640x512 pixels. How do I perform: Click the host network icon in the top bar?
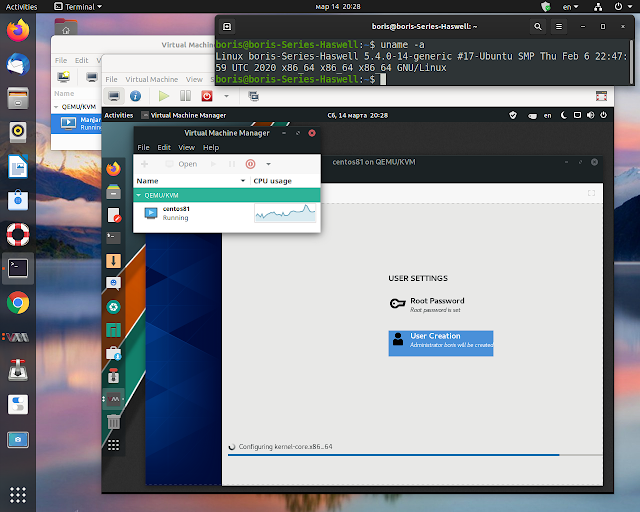598,7
